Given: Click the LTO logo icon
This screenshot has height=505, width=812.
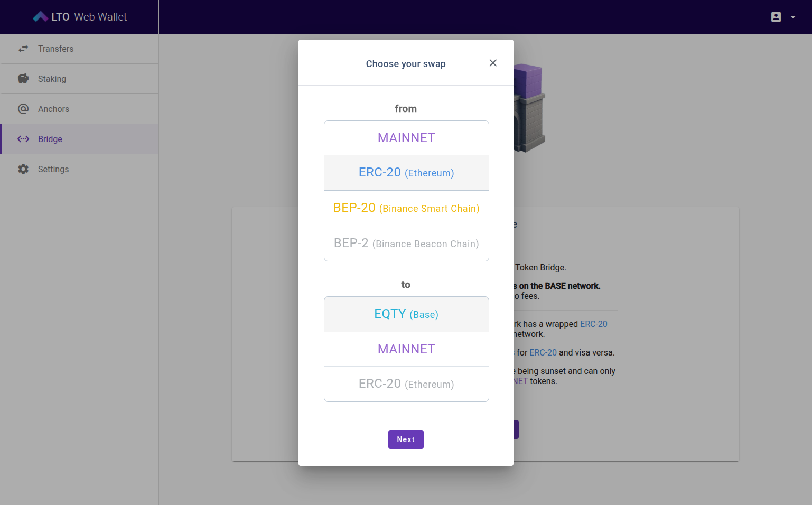Looking at the screenshot, I should pyautogui.click(x=41, y=17).
